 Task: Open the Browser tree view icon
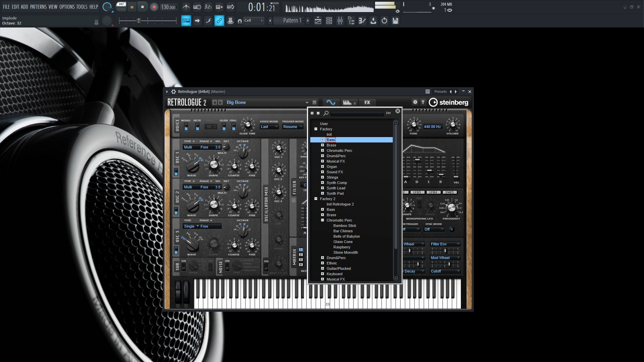coord(351,21)
